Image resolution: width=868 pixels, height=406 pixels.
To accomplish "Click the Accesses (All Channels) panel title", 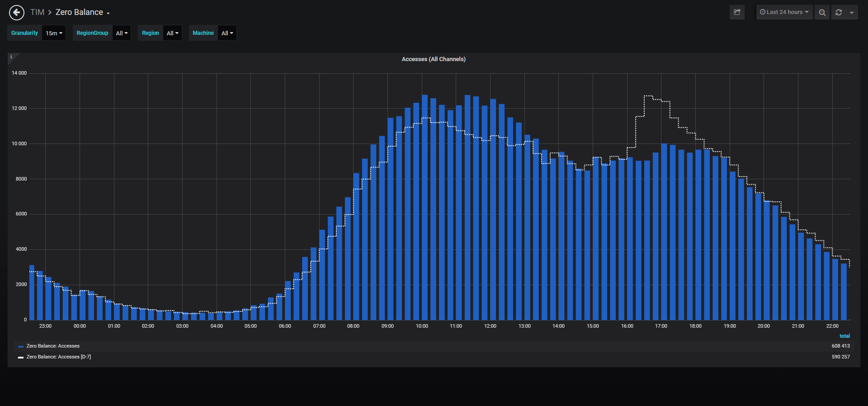I will point(434,59).
